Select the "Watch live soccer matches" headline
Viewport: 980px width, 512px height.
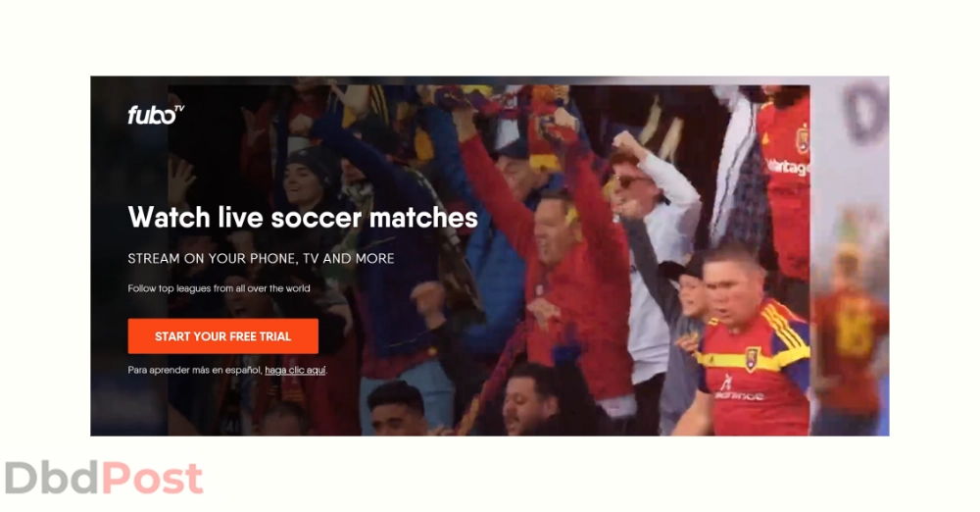303,217
